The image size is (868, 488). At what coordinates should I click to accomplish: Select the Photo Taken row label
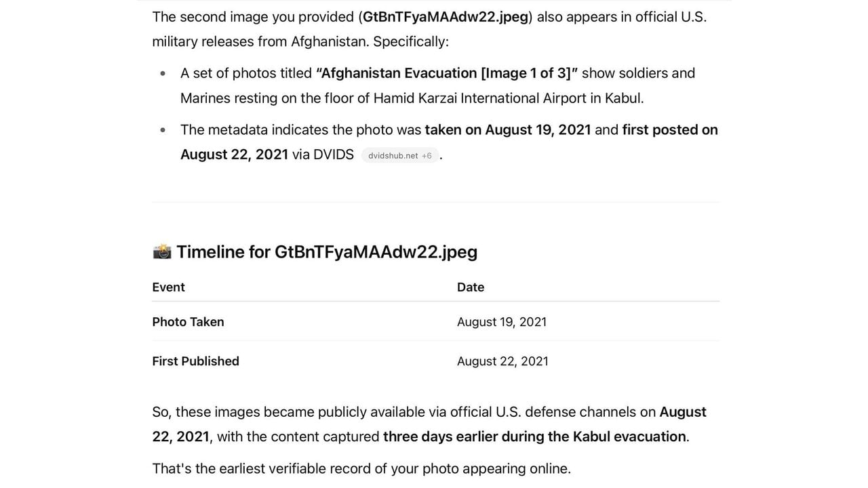(x=188, y=322)
